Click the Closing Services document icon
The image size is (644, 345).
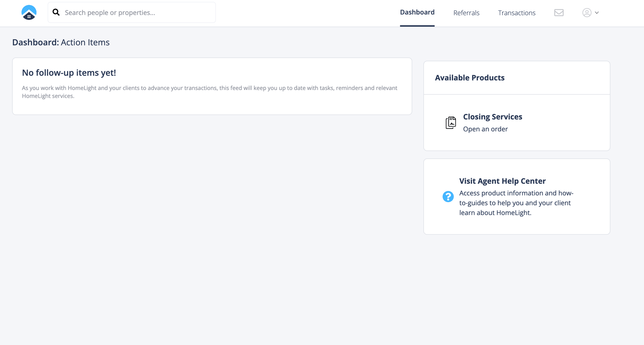(451, 122)
